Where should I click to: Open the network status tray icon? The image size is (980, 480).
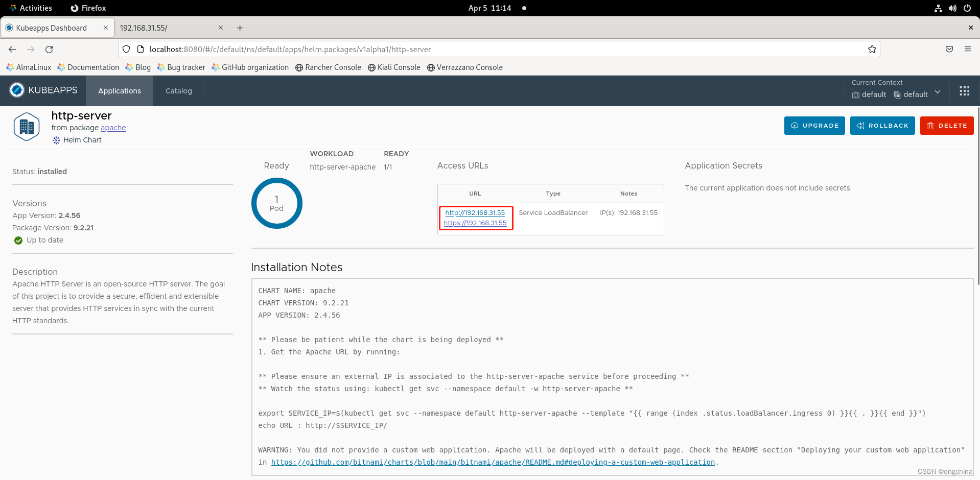(938, 8)
